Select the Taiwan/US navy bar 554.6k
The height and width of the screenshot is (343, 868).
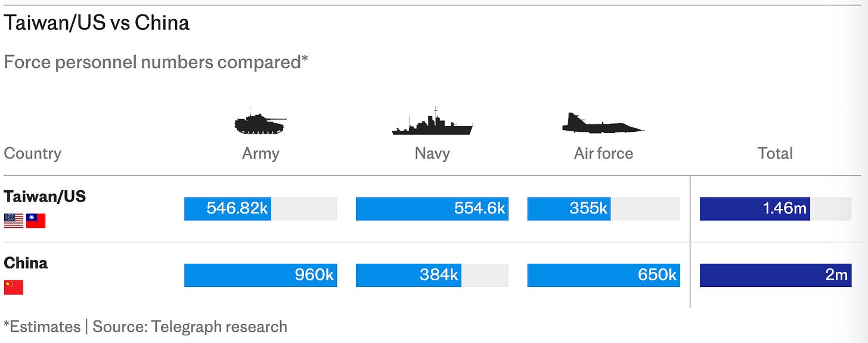coord(432,209)
